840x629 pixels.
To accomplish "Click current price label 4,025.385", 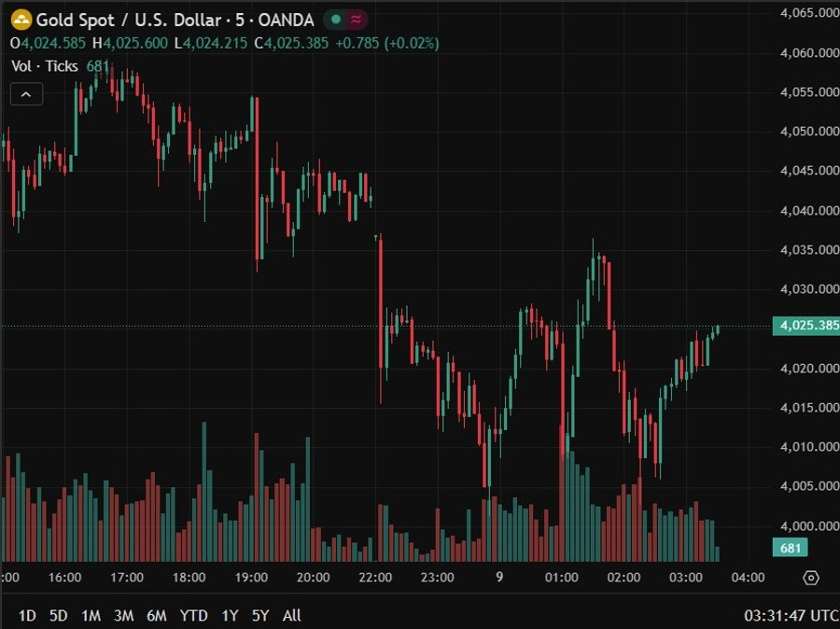I will [x=805, y=326].
